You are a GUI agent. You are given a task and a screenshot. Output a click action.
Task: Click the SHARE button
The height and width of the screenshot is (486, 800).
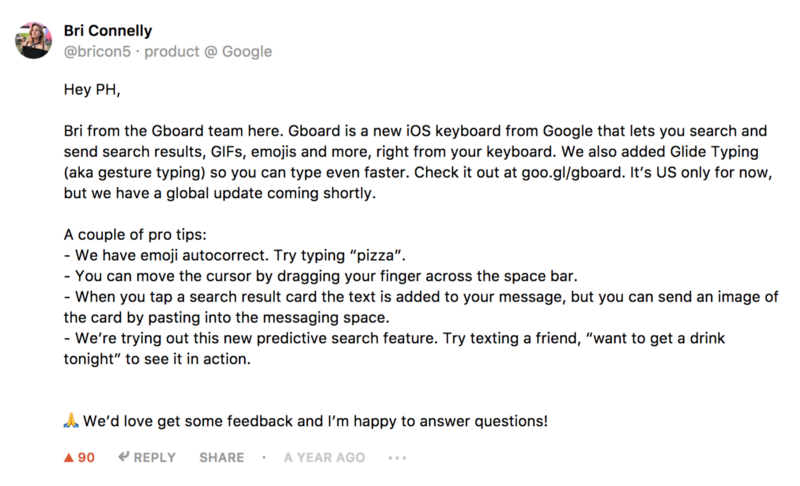pos(221,457)
